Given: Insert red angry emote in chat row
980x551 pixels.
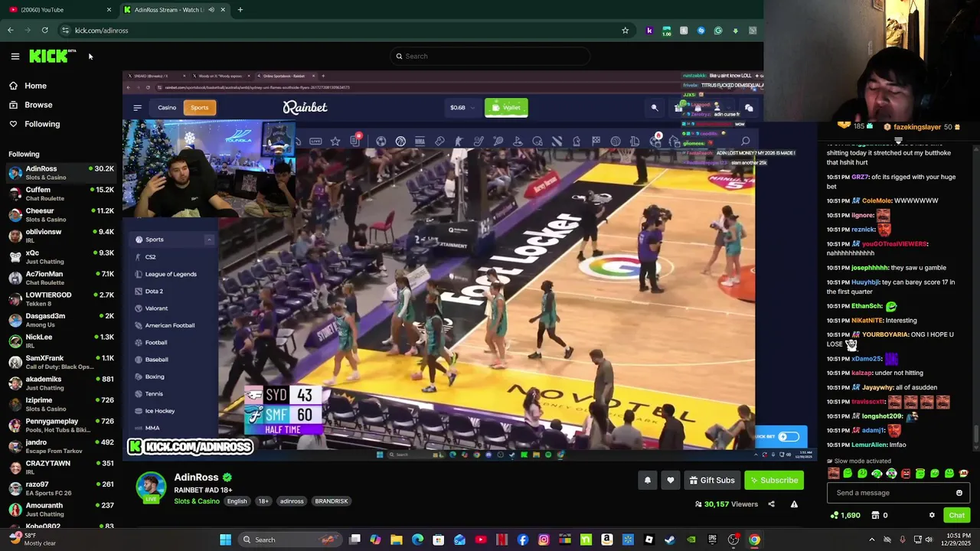Looking at the screenshot, I should point(906,474).
